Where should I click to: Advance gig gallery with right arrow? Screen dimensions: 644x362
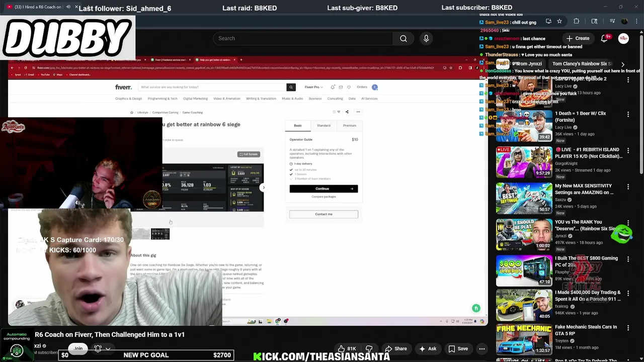(263, 188)
